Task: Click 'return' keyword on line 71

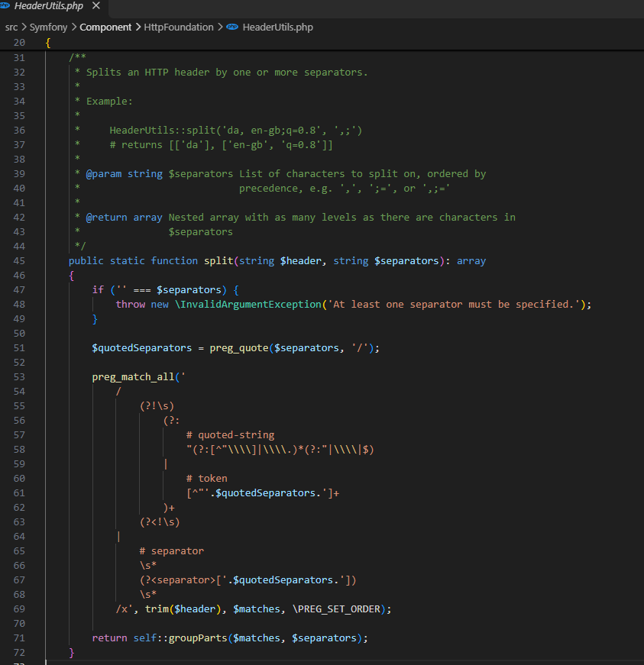Action: click(x=109, y=638)
